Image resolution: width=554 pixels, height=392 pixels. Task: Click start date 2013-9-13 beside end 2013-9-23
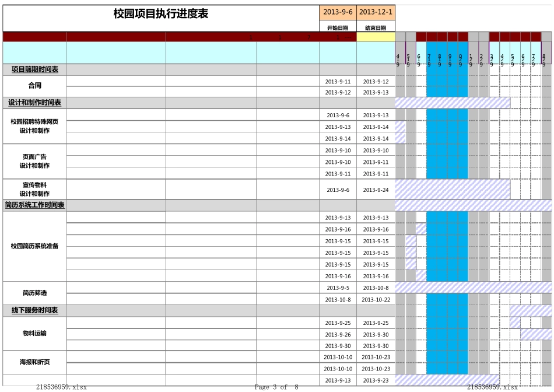click(338, 380)
